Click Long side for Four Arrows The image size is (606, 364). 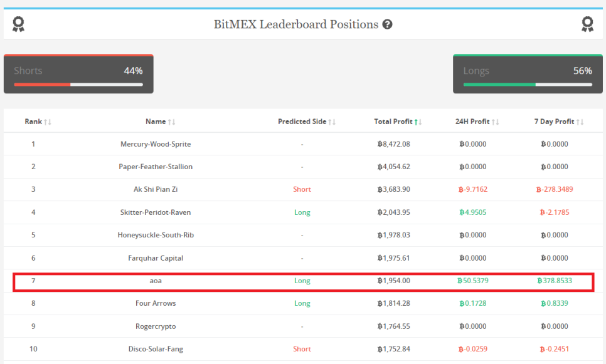point(302,303)
